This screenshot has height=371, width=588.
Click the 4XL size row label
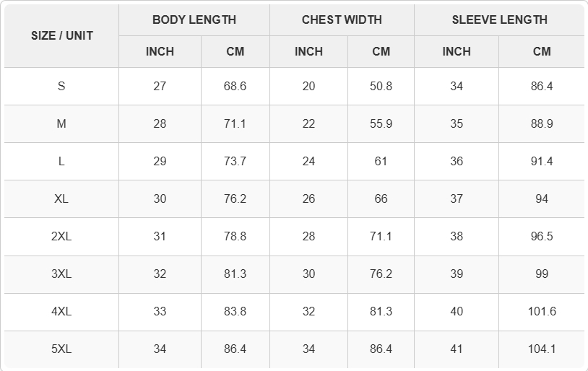tap(61, 312)
